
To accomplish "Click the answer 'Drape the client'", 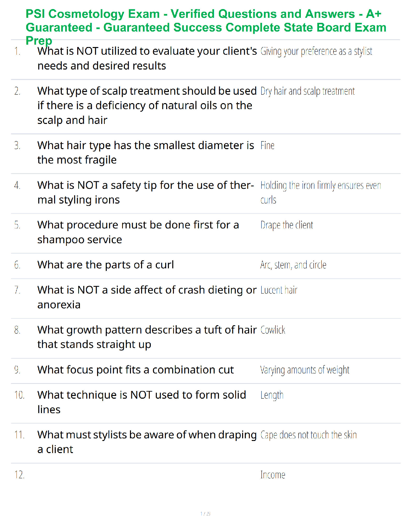I will [287, 225].
